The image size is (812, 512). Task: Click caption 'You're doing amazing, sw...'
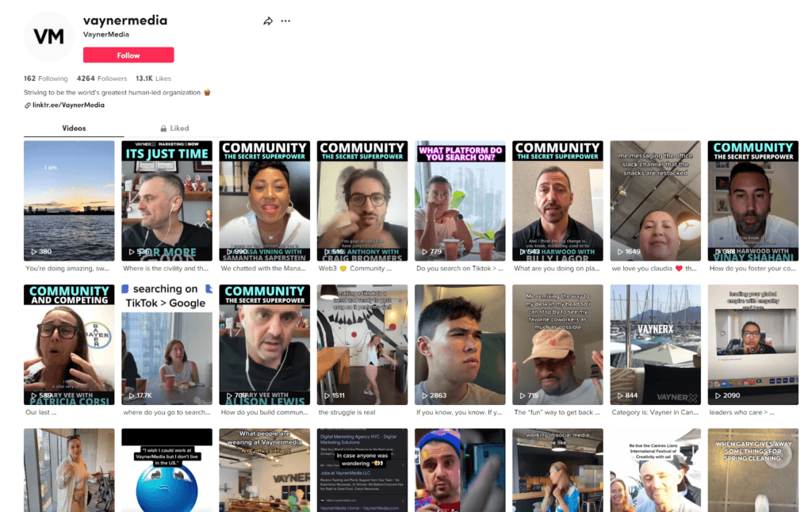pyautogui.click(x=67, y=269)
